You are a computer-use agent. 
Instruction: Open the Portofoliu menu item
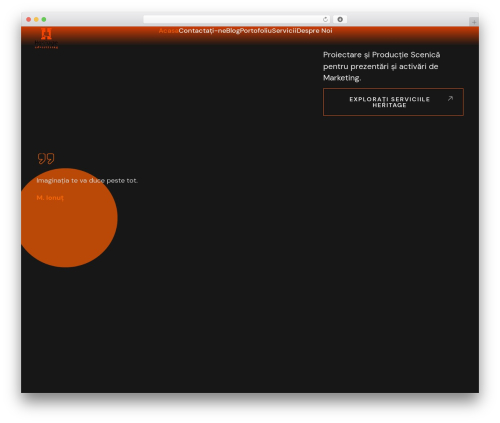coord(256,31)
